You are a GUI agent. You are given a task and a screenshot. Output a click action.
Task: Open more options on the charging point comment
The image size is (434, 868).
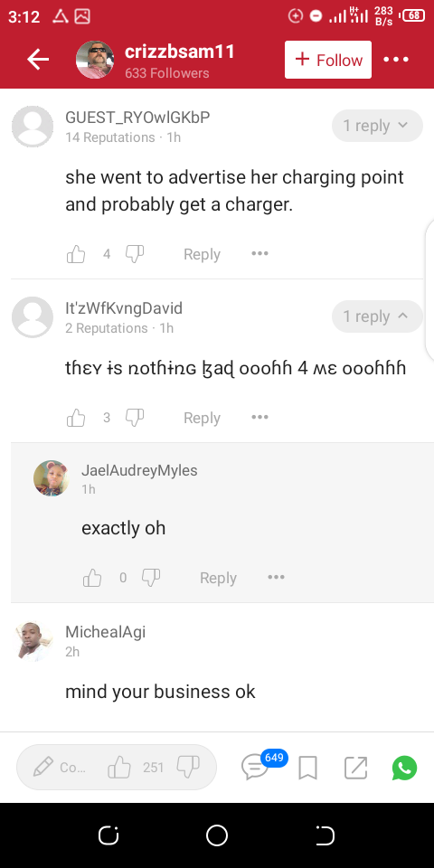tap(259, 253)
